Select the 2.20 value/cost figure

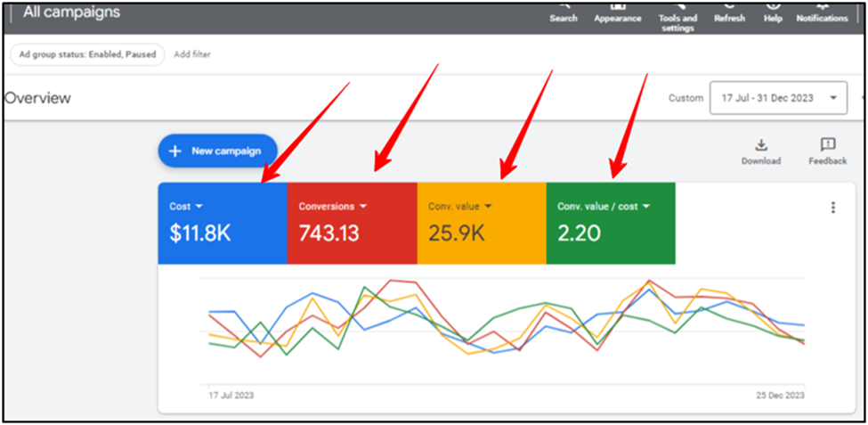pos(579,233)
